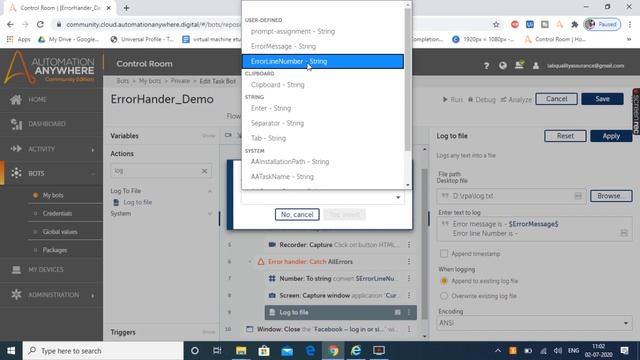Open Microsoft Store from taskbar
The image size is (640, 360).
pos(264,351)
